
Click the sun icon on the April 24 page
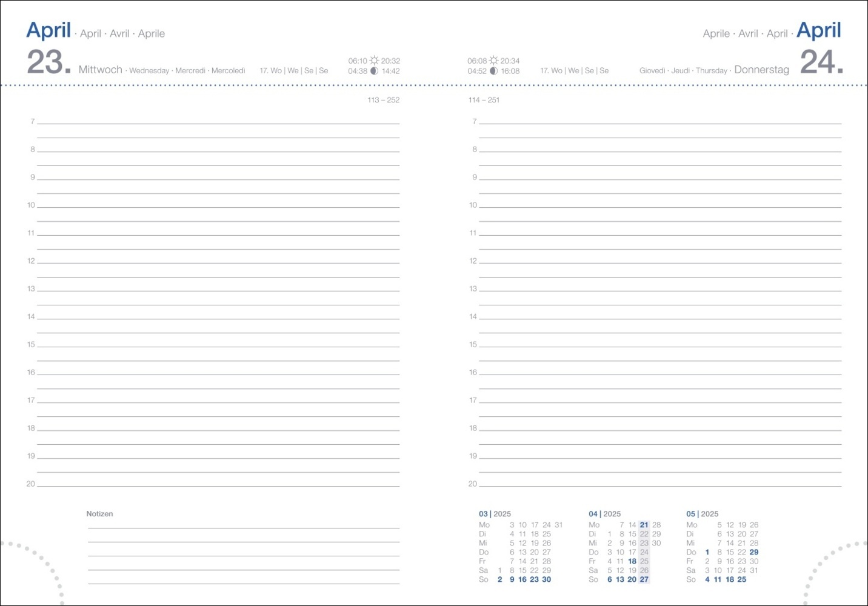coord(493,61)
